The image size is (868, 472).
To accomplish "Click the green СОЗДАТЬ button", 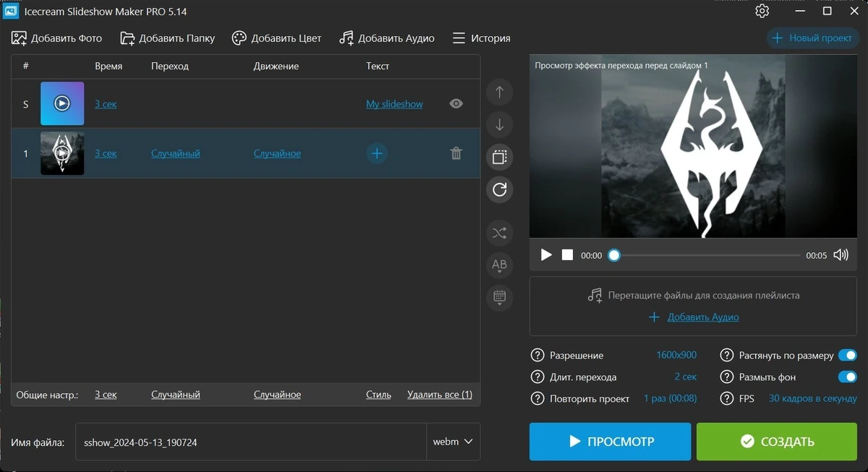I will coord(777,442).
